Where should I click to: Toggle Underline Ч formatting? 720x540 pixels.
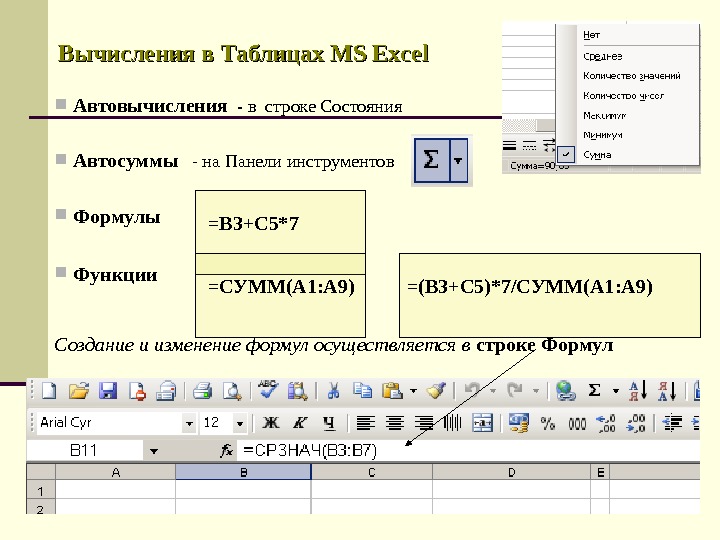(329, 423)
